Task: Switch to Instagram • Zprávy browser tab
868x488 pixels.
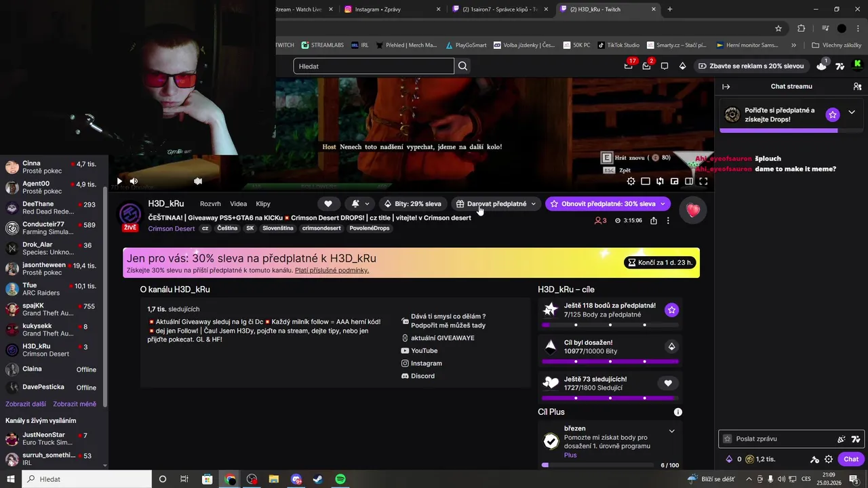Action: pyautogui.click(x=392, y=9)
